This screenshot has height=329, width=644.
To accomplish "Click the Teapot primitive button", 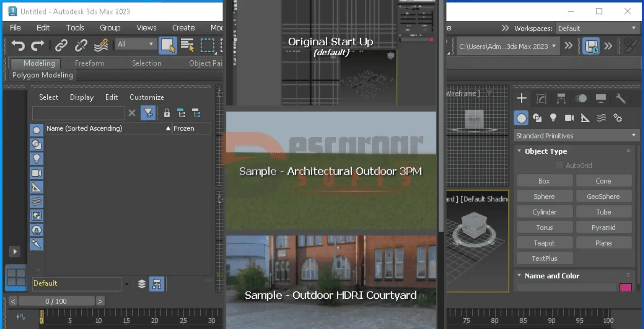I will (544, 243).
